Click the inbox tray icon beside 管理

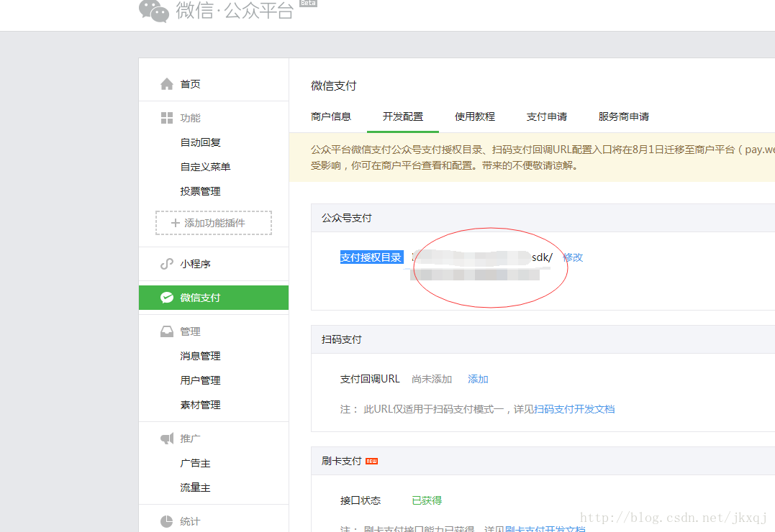(167, 331)
